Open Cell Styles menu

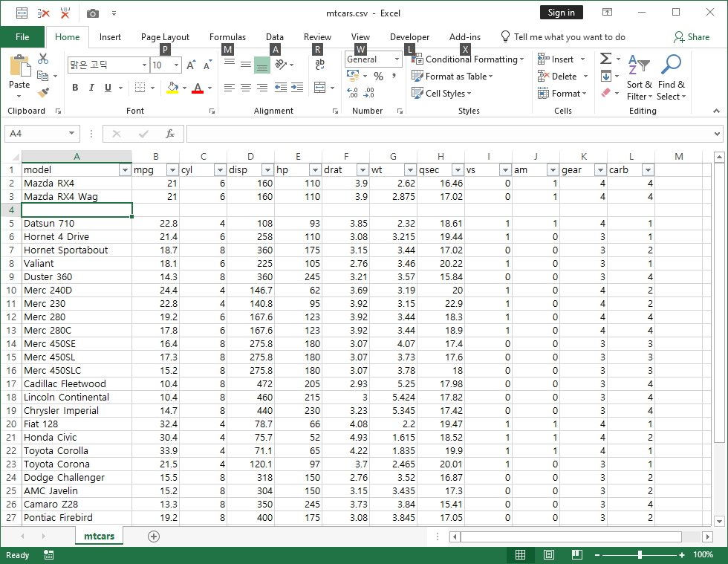[x=441, y=94]
